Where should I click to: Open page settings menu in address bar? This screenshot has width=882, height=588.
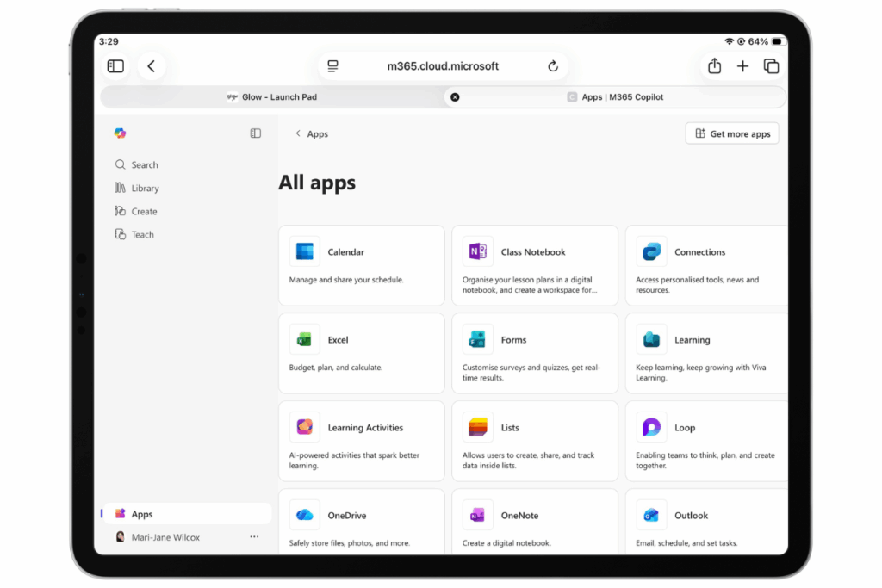pyautogui.click(x=333, y=66)
